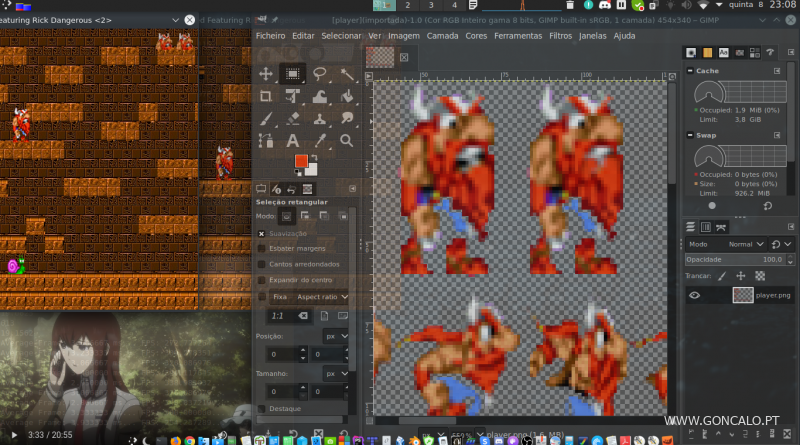This screenshot has height=445, width=800.
Task: Select the Crop tool
Action: point(266,96)
